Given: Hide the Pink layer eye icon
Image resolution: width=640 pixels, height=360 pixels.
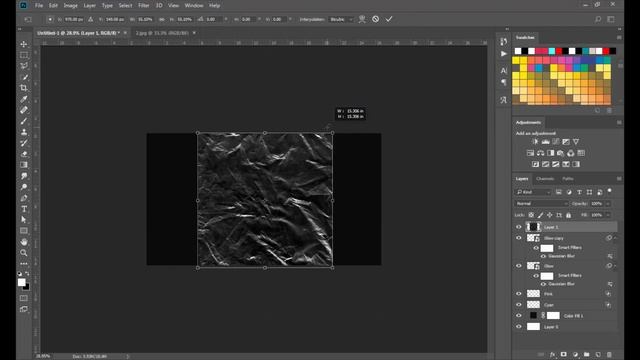Looking at the screenshot, I should point(519,293).
